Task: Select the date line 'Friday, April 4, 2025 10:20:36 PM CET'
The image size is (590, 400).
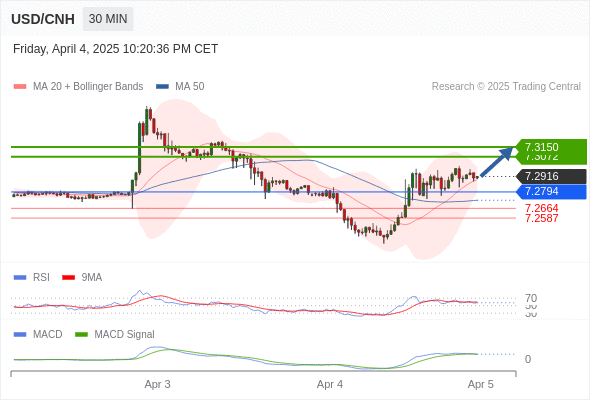Action: 116,49
